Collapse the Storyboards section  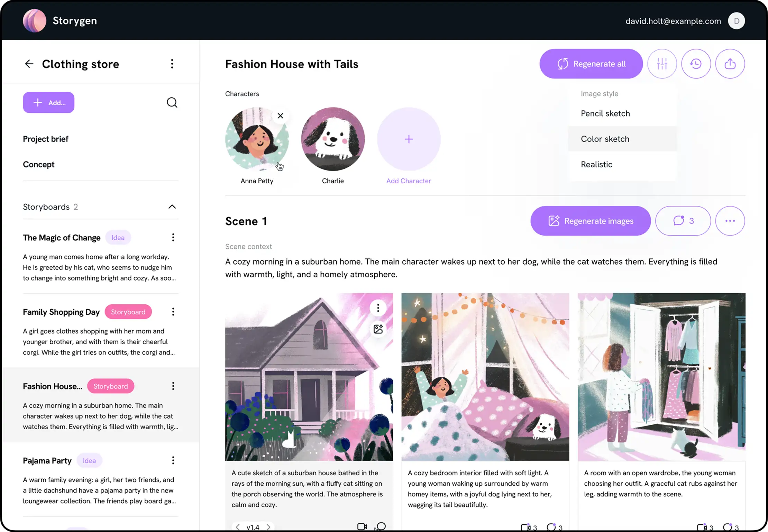(172, 207)
